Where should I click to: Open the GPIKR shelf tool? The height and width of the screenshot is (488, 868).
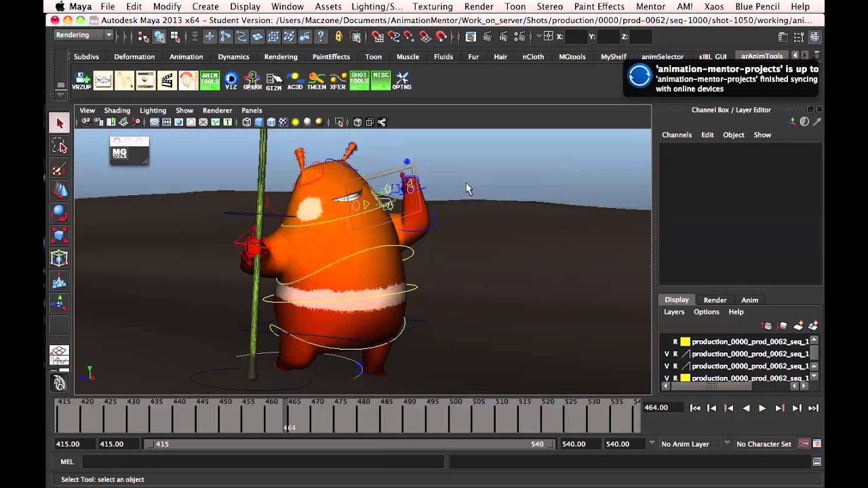click(x=252, y=81)
